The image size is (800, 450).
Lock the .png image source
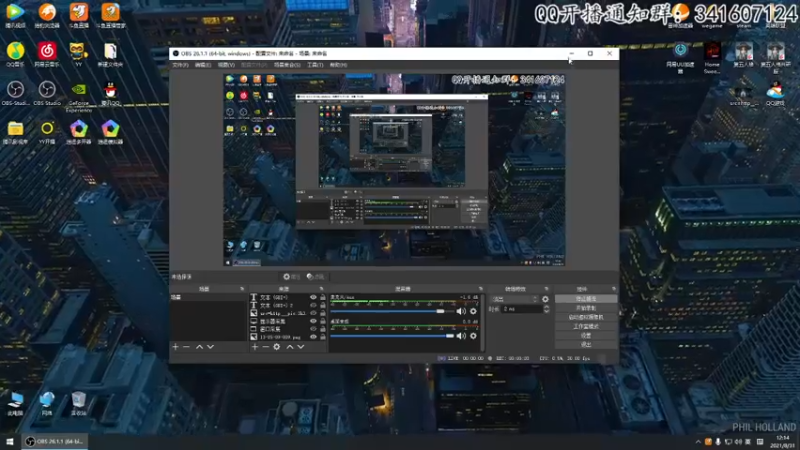point(322,337)
